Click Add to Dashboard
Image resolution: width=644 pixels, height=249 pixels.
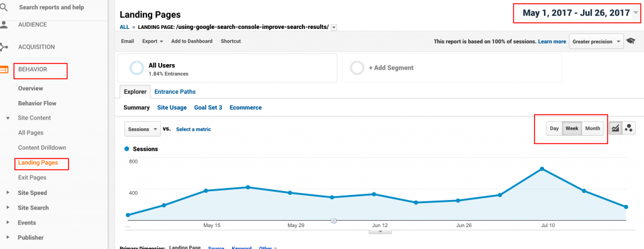[192, 41]
